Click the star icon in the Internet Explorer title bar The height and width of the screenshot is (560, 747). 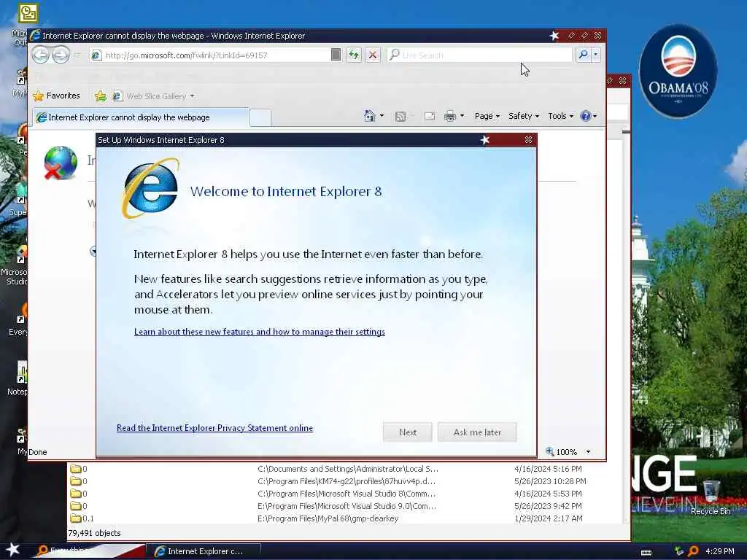[554, 35]
